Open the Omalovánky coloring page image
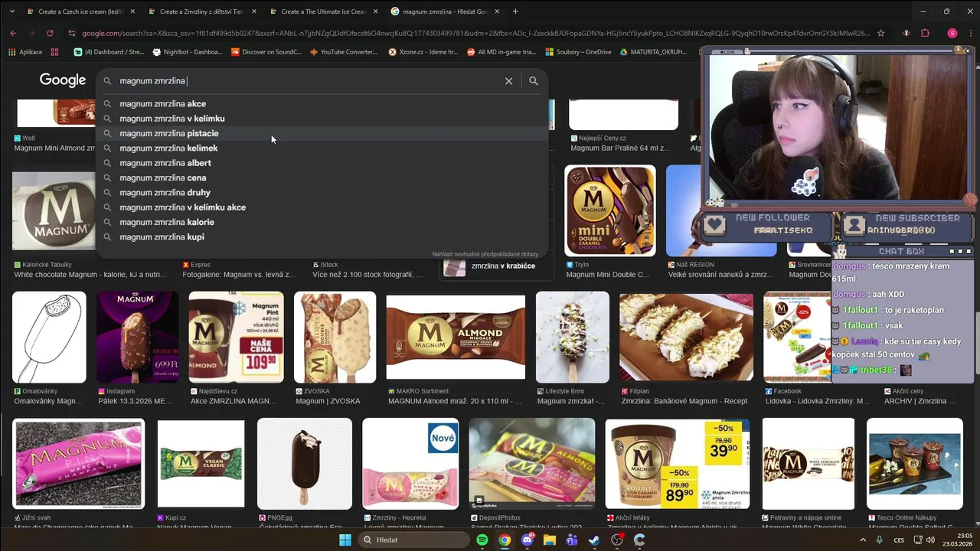The image size is (980, 551). (x=49, y=337)
